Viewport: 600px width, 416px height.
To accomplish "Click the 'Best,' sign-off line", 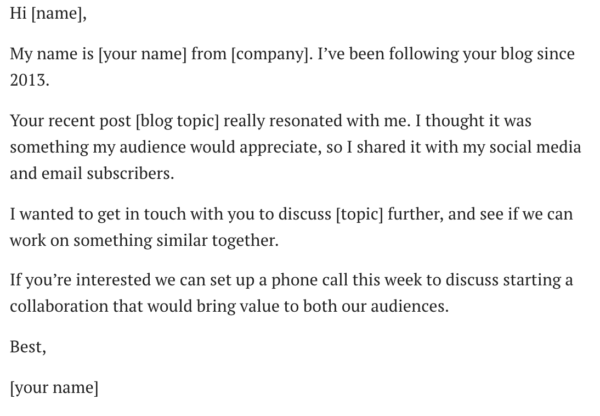I will (x=28, y=347).
